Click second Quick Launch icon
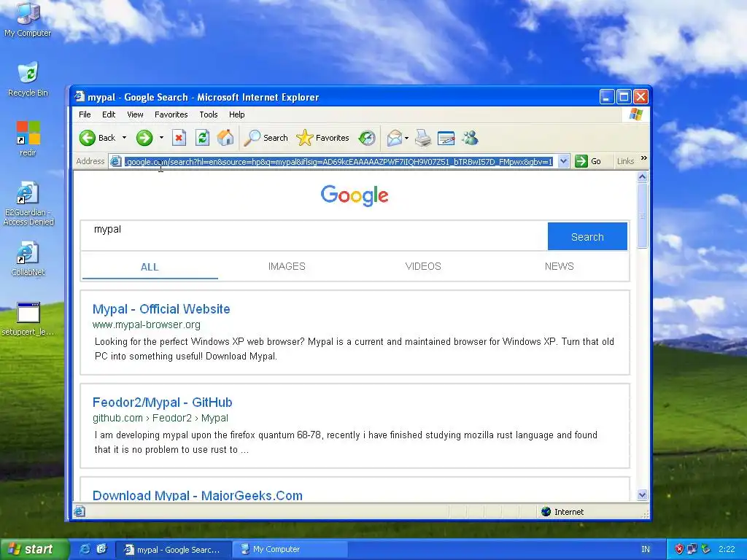Screen dimensions: 747x560 coord(101,549)
